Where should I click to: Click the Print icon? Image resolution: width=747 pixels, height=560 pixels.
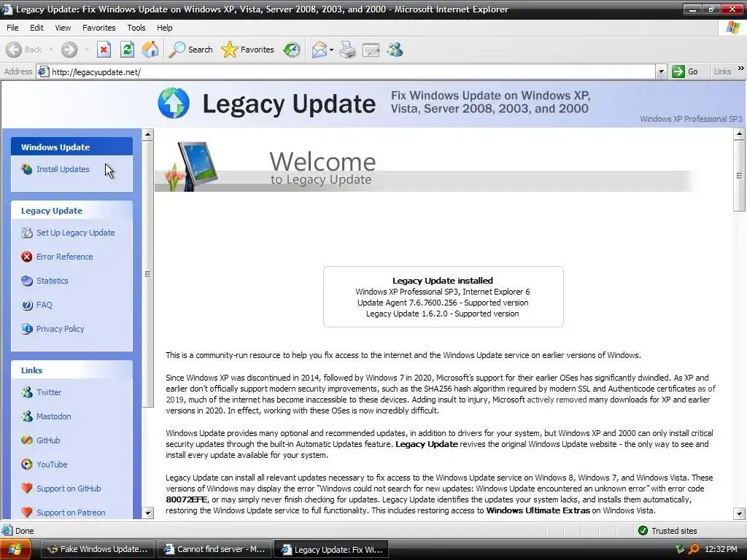point(348,50)
